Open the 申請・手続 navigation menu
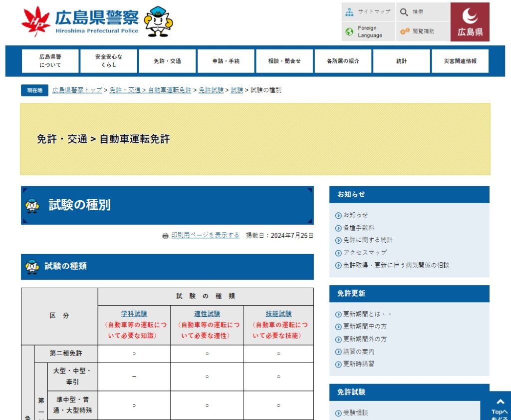 226,61
